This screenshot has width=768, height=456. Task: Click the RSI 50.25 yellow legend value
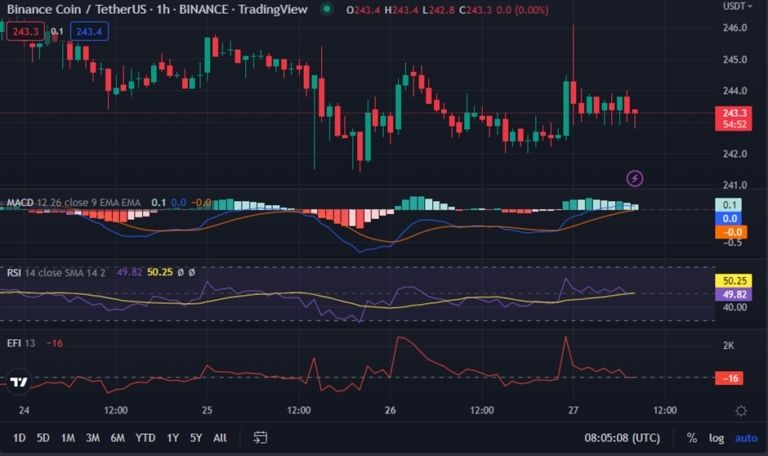click(x=160, y=272)
